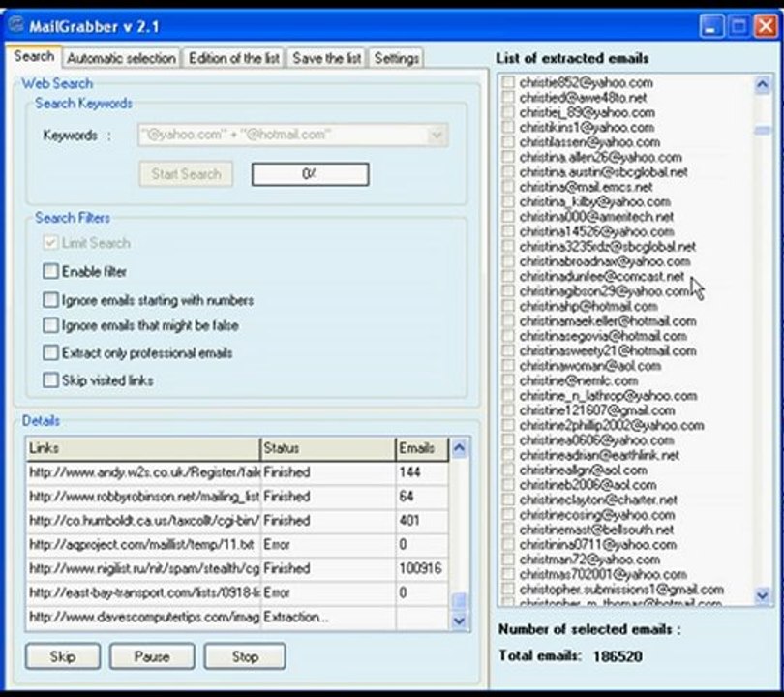
Task: Open the Automatic selection tab
Action: pos(122,58)
